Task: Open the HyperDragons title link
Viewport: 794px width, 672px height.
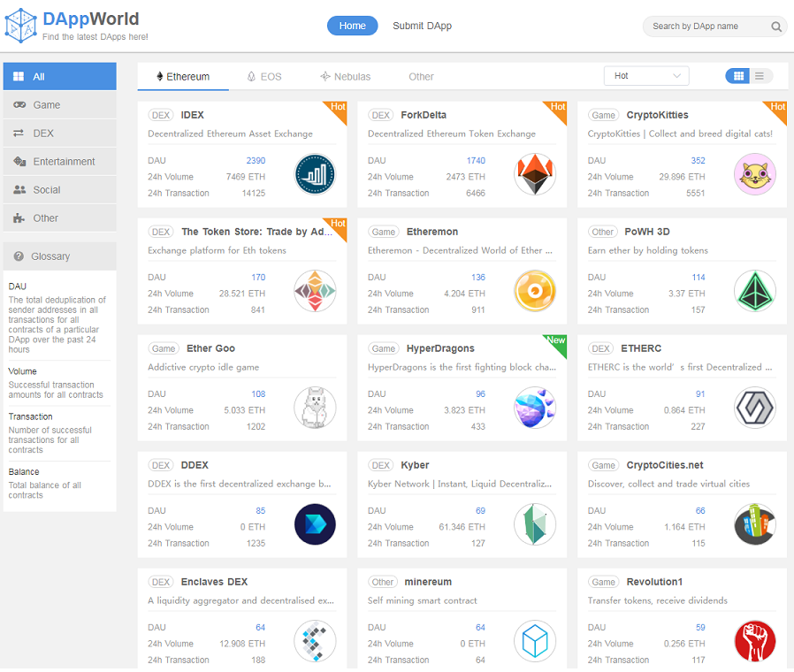Action: tap(440, 348)
